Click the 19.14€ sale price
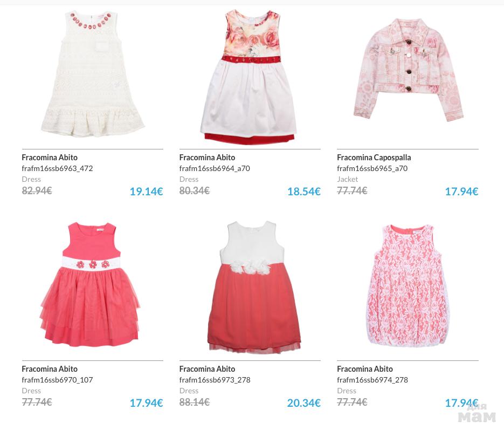This screenshot has width=504, height=430. [146, 192]
